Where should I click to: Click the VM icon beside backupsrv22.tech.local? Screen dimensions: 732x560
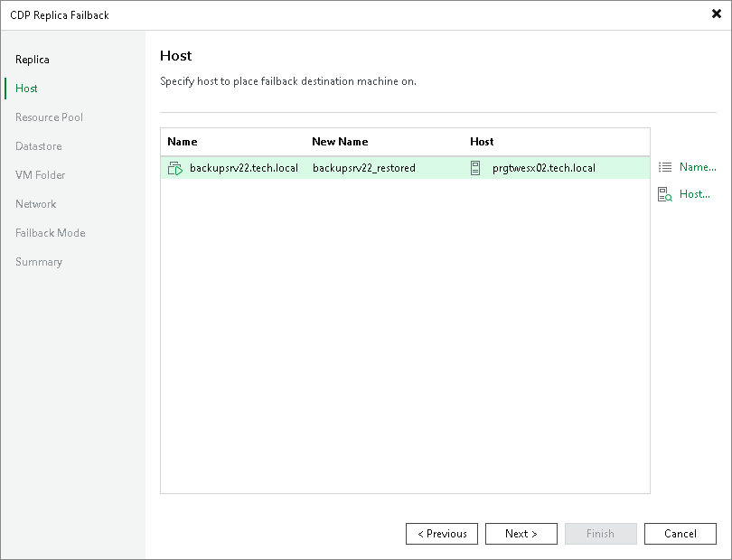click(175, 167)
